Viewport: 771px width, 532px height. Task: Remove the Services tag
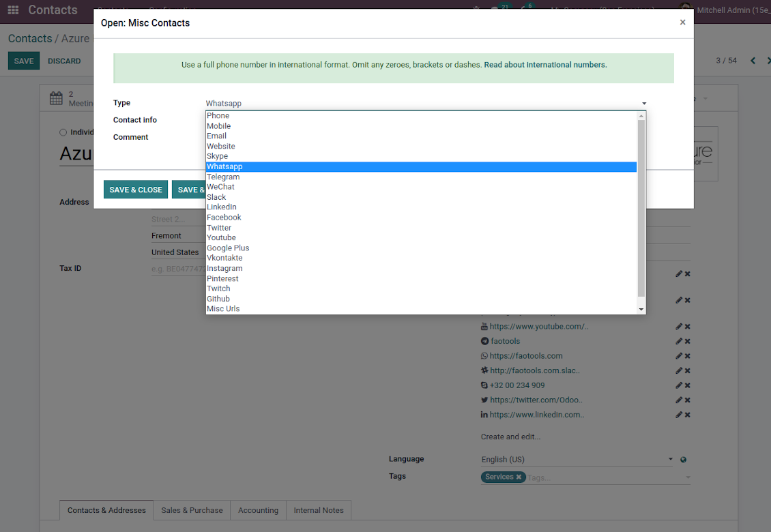(x=519, y=477)
